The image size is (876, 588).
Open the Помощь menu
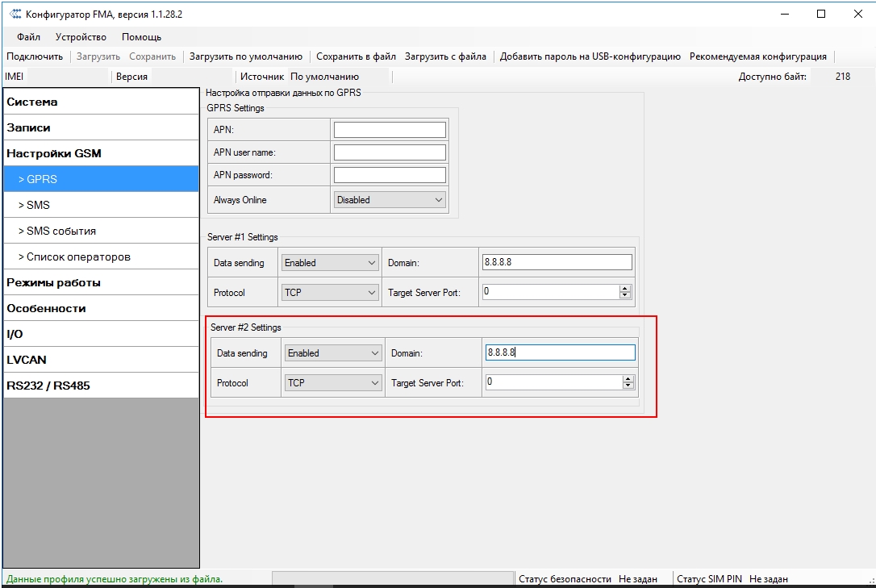(141, 37)
